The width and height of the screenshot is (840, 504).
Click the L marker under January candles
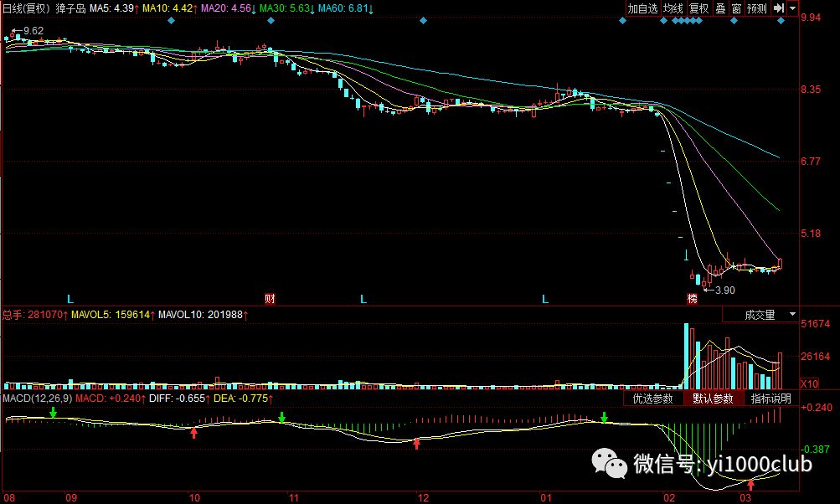click(545, 299)
